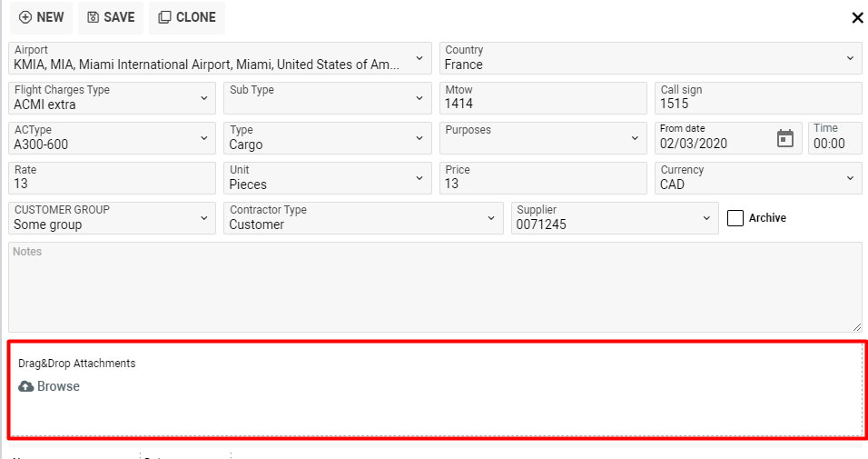Image resolution: width=868 pixels, height=459 pixels.
Task: Close the form with the X icon
Action: [857, 18]
